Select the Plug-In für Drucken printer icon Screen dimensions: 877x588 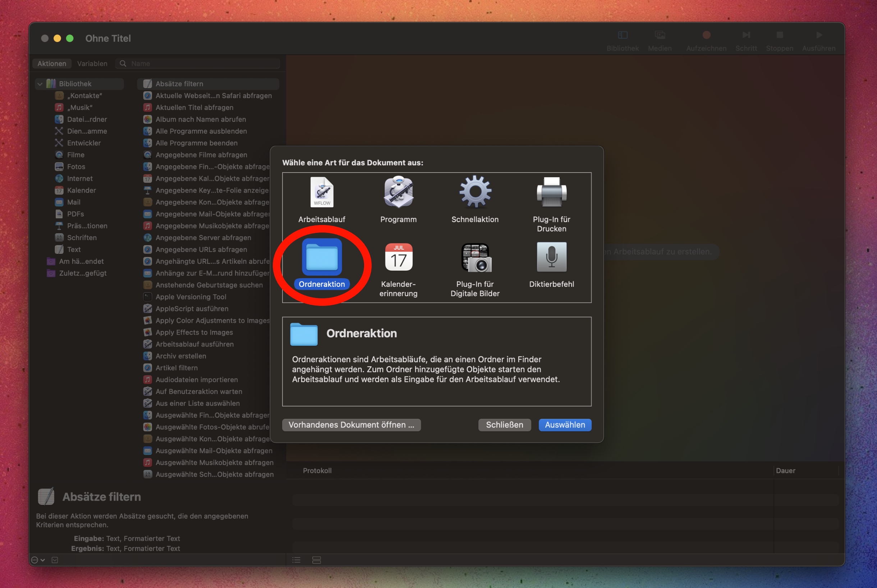click(552, 192)
